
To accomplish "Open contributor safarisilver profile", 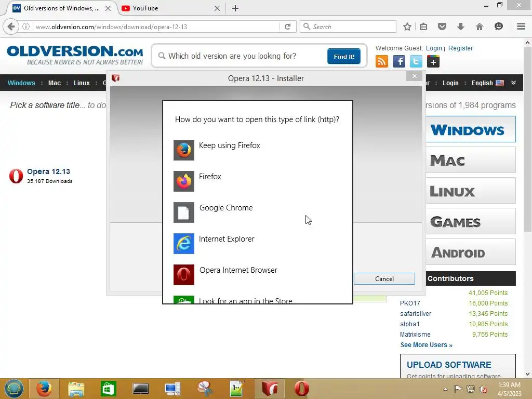I will [416, 313].
